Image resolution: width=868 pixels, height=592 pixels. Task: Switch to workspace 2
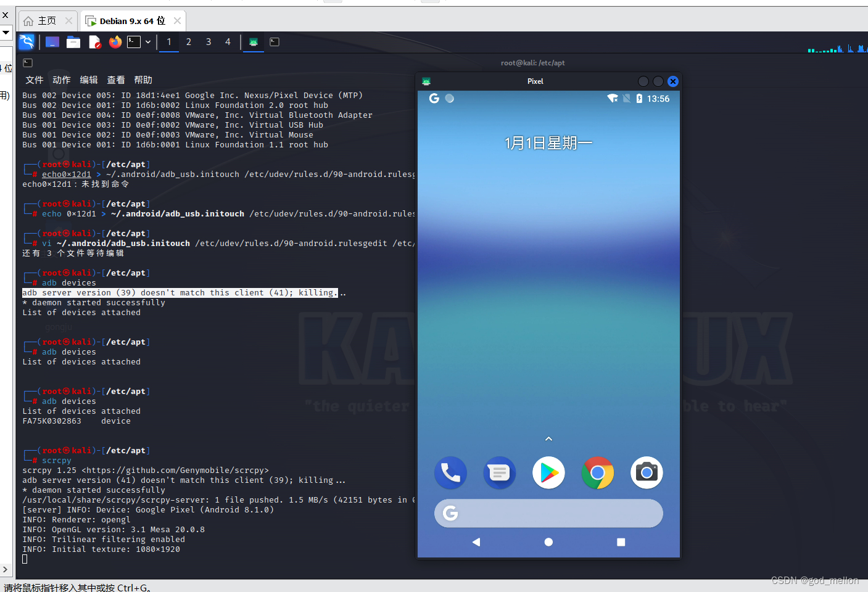(189, 42)
